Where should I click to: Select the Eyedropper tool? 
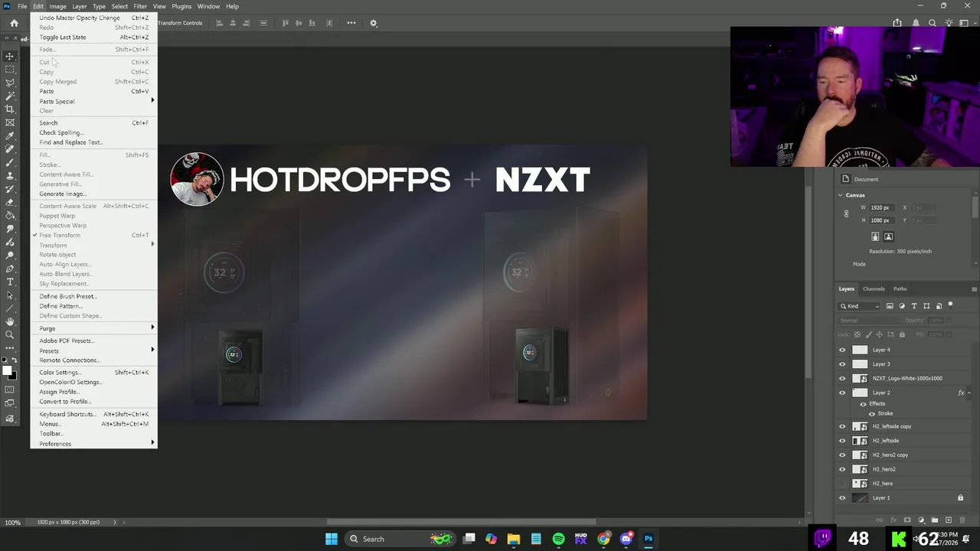click(10, 135)
